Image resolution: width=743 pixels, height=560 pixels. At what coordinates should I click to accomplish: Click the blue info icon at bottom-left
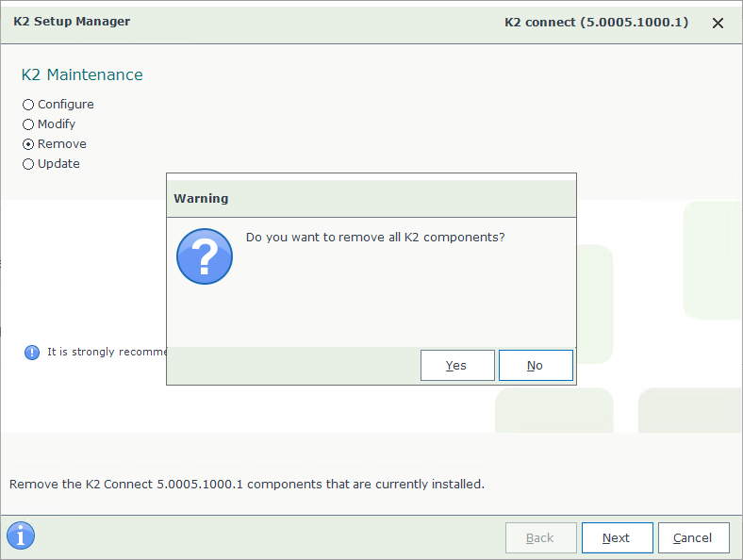click(x=21, y=535)
